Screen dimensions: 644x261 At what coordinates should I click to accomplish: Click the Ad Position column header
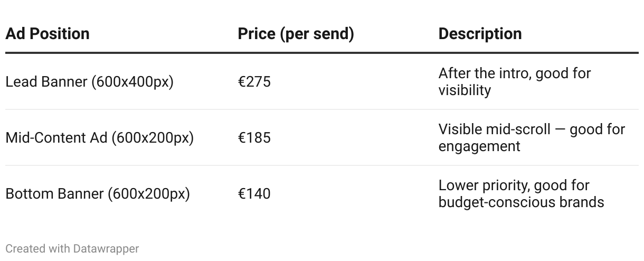[48, 34]
